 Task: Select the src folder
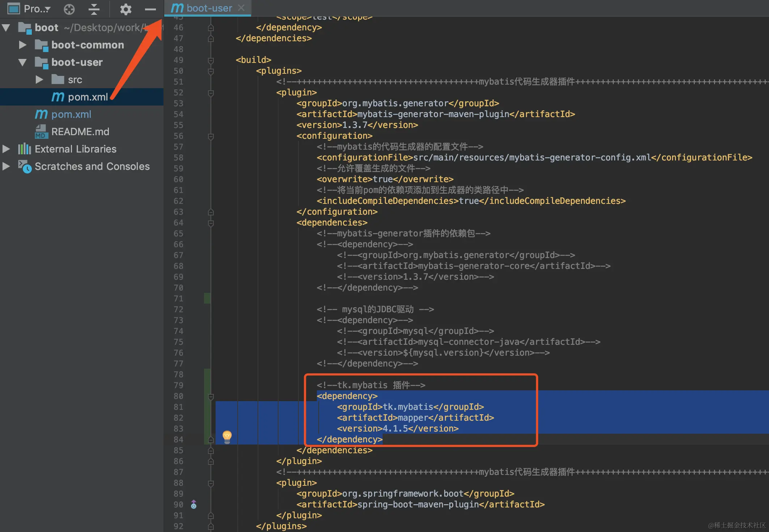coord(75,80)
